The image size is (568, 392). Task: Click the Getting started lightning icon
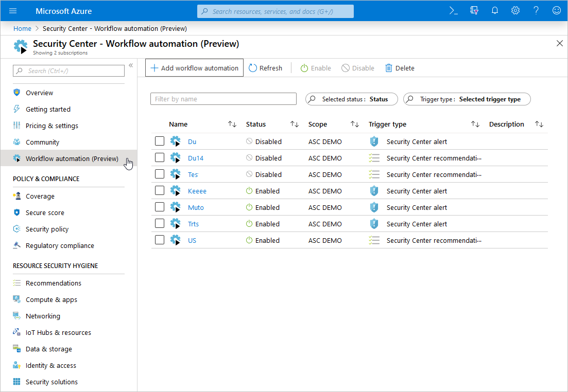coord(16,109)
